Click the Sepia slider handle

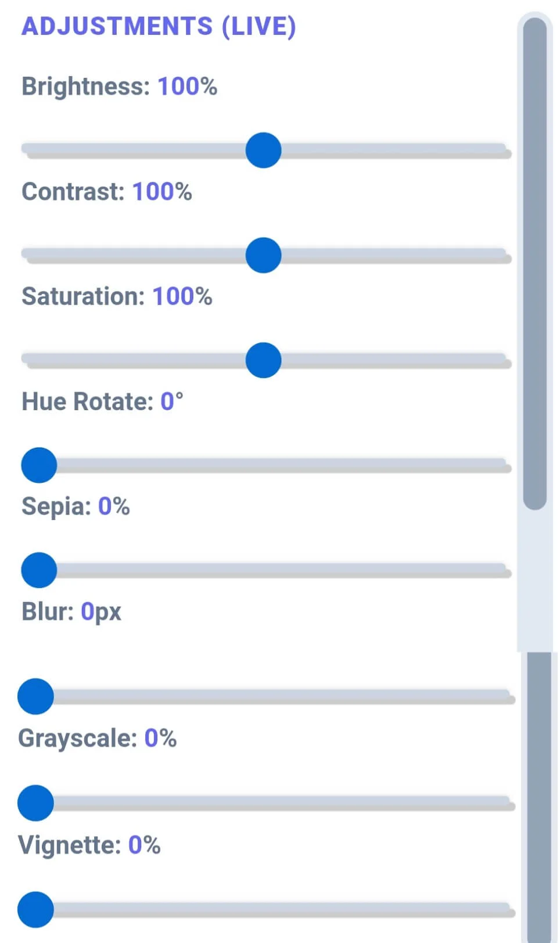pos(39,570)
